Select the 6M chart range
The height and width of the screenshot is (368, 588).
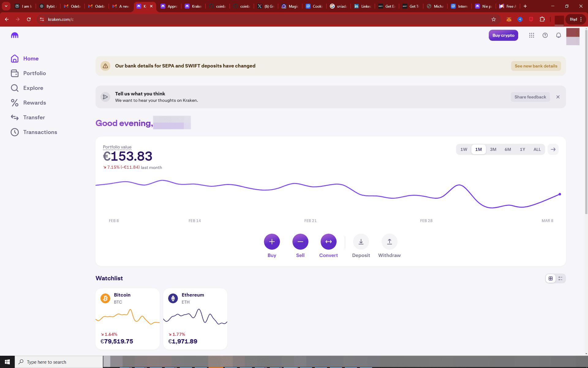coord(508,149)
